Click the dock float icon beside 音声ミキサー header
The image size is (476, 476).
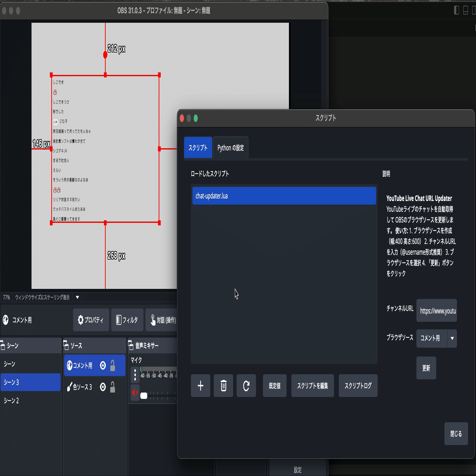(x=131, y=345)
